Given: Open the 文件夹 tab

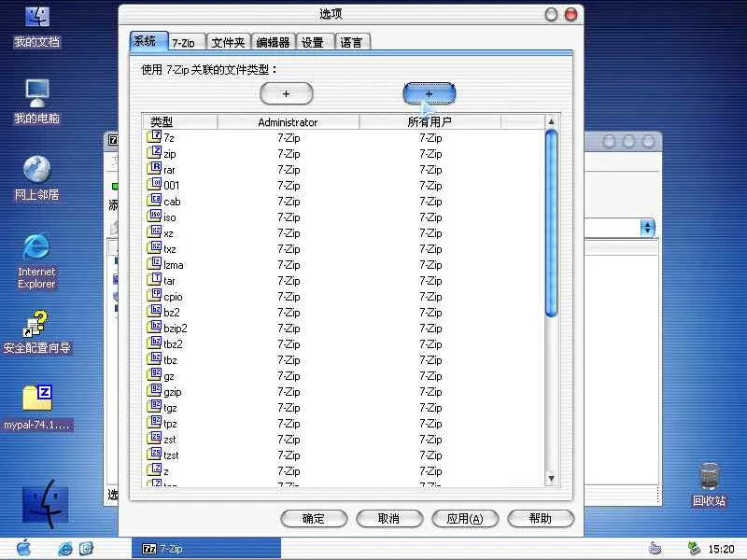Looking at the screenshot, I should pyautogui.click(x=228, y=42).
